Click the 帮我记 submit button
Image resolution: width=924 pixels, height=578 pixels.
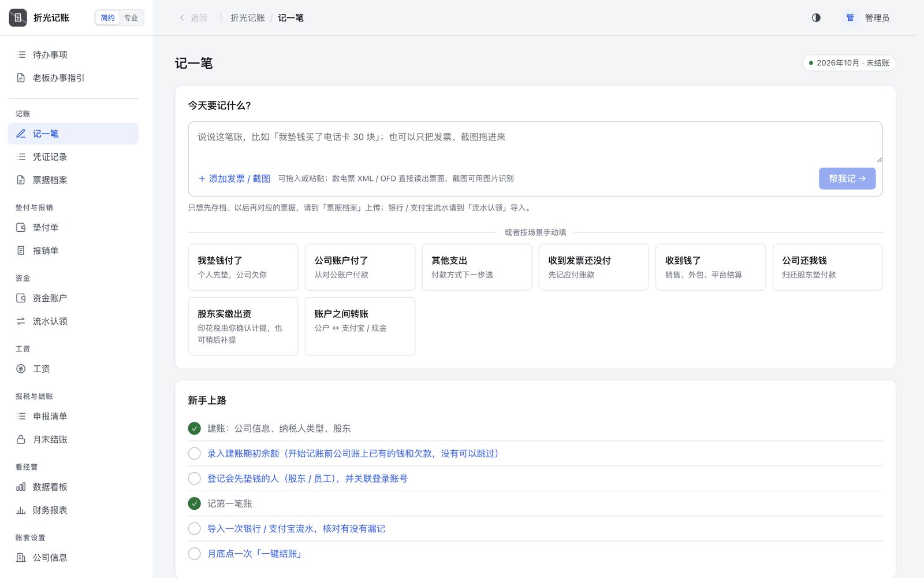click(x=847, y=179)
